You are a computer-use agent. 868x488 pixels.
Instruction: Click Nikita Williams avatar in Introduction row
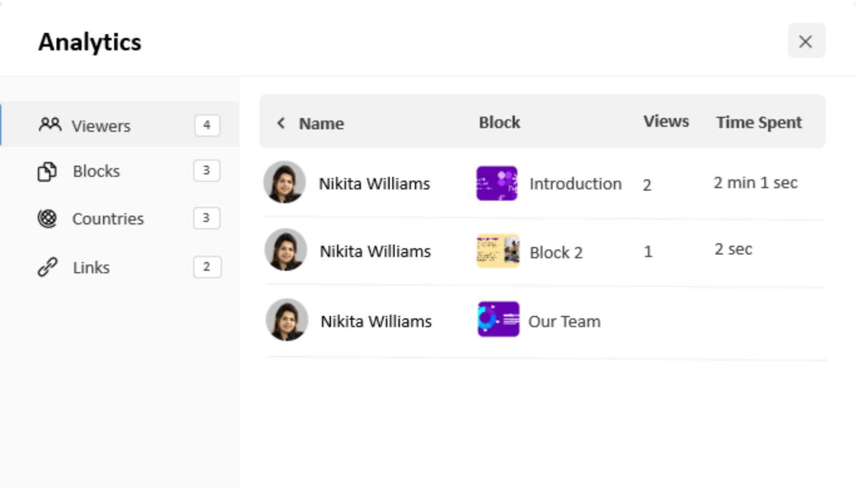coord(285,182)
